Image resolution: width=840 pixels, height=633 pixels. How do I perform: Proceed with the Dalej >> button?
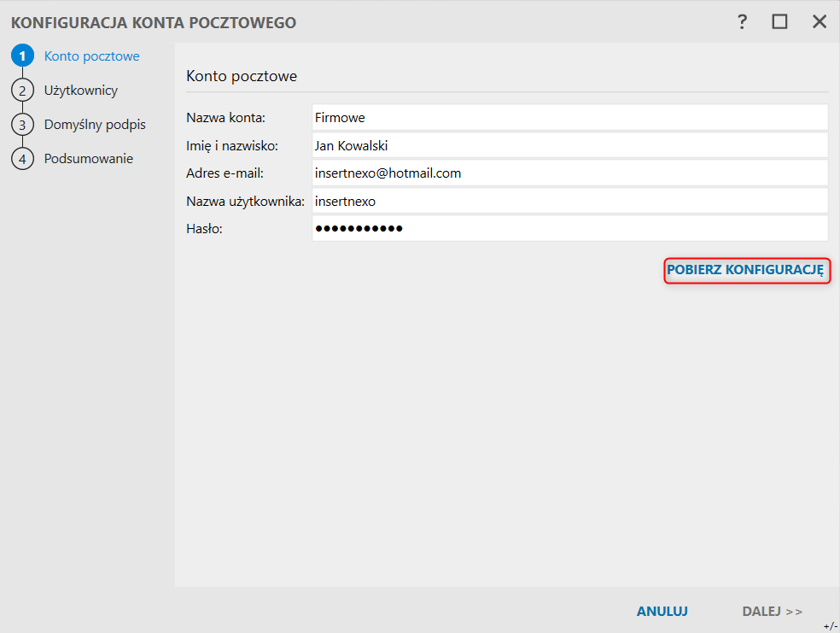(x=772, y=612)
